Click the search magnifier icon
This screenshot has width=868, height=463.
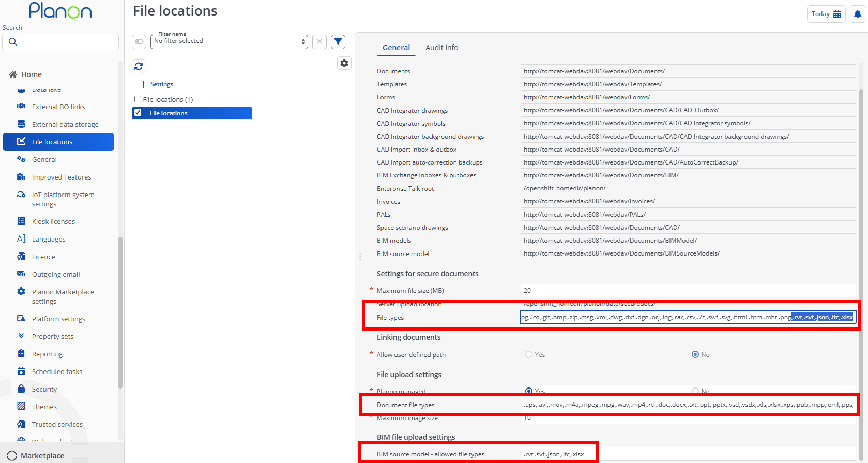coord(13,42)
